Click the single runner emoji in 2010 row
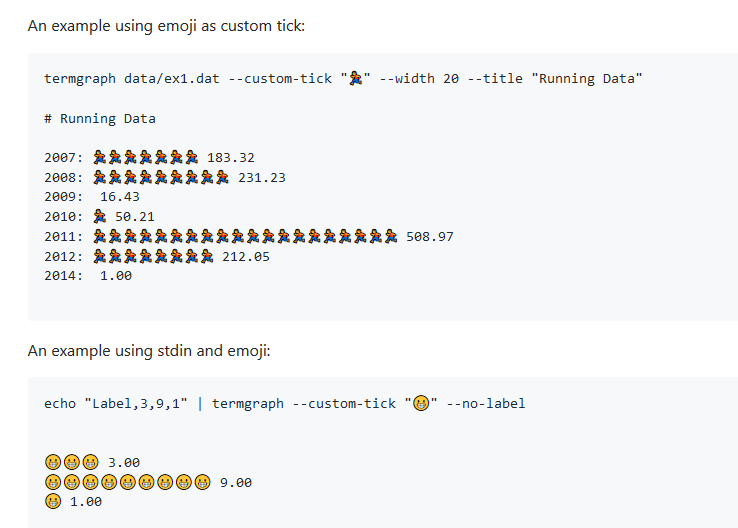 tap(100, 216)
